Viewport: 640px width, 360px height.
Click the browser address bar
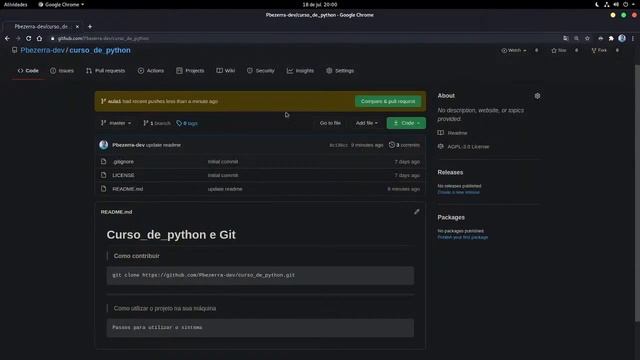tap(302, 38)
